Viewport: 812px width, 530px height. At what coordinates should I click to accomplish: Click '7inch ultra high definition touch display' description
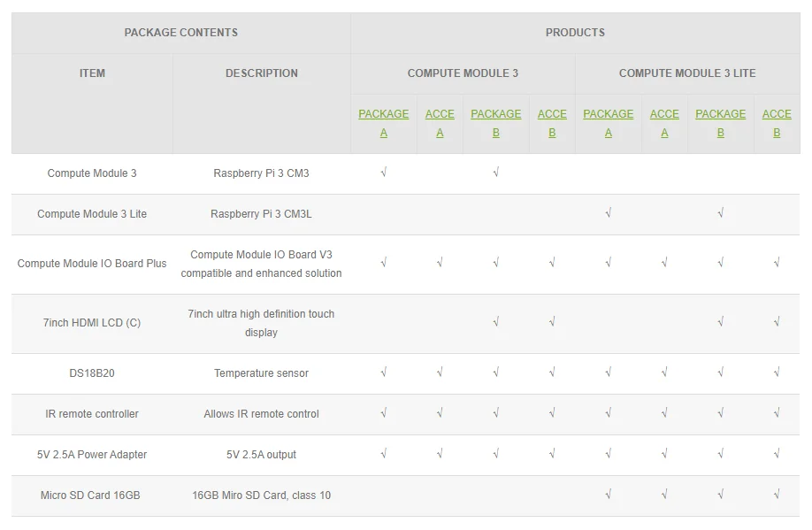point(261,323)
